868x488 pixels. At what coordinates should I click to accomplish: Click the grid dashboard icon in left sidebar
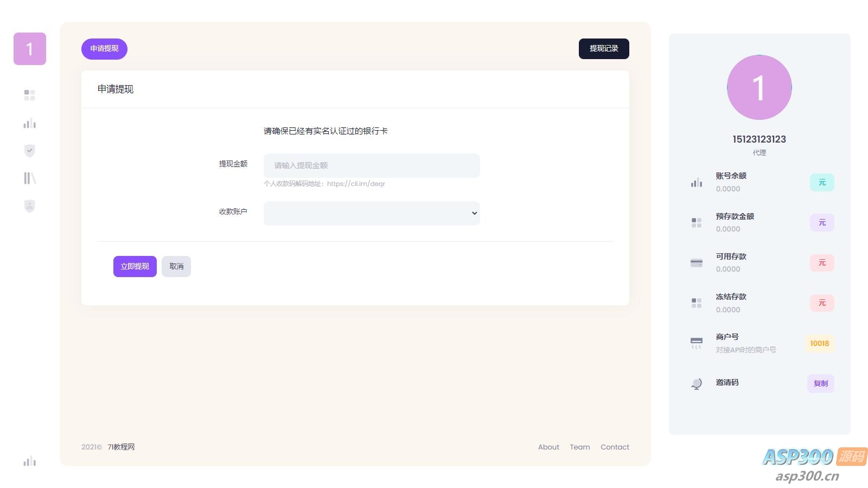coord(30,95)
